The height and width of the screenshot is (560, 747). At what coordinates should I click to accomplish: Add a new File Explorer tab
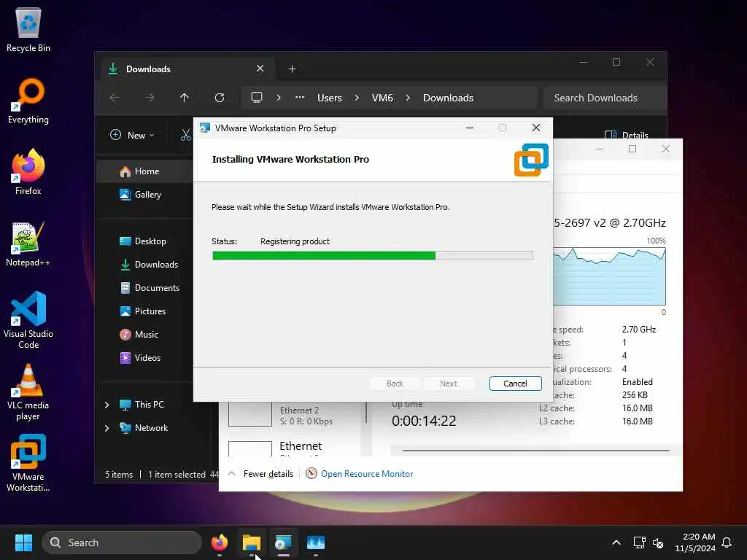tap(292, 69)
